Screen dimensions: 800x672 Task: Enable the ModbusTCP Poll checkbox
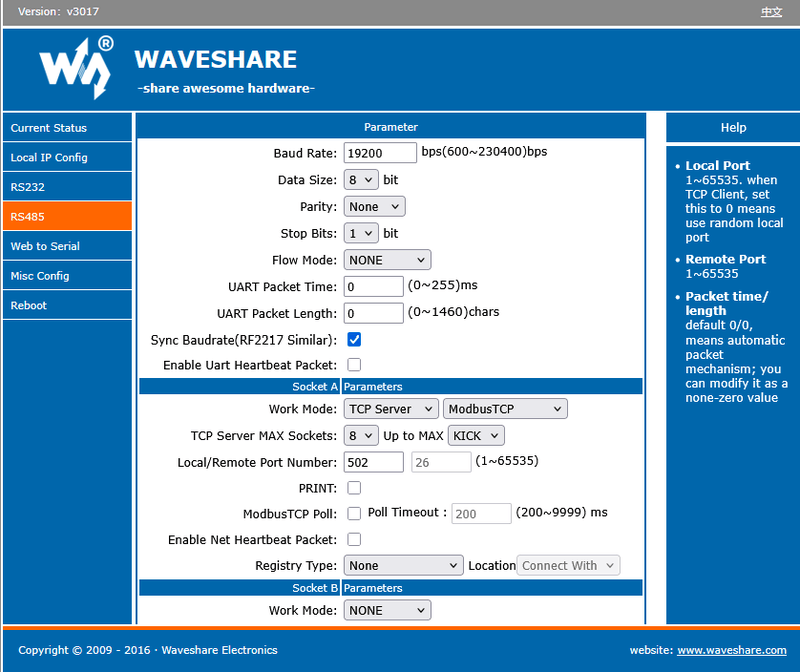tap(354, 513)
